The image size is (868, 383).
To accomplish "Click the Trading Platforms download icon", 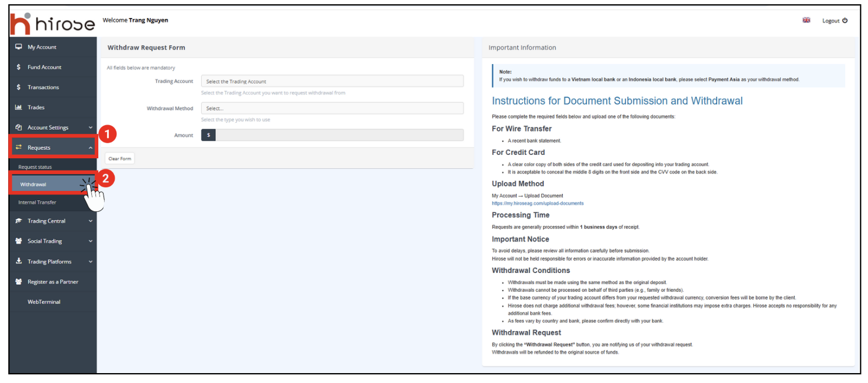I will click(x=19, y=261).
